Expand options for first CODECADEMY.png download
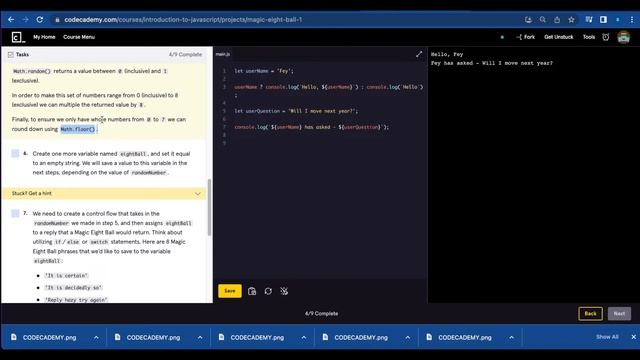This screenshot has height=360, width=640. point(96,338)
